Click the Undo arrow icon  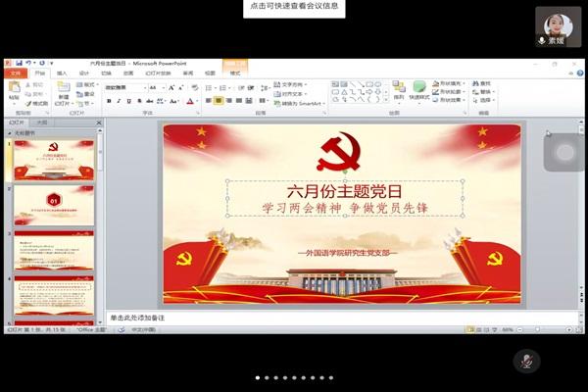point(28,63)
